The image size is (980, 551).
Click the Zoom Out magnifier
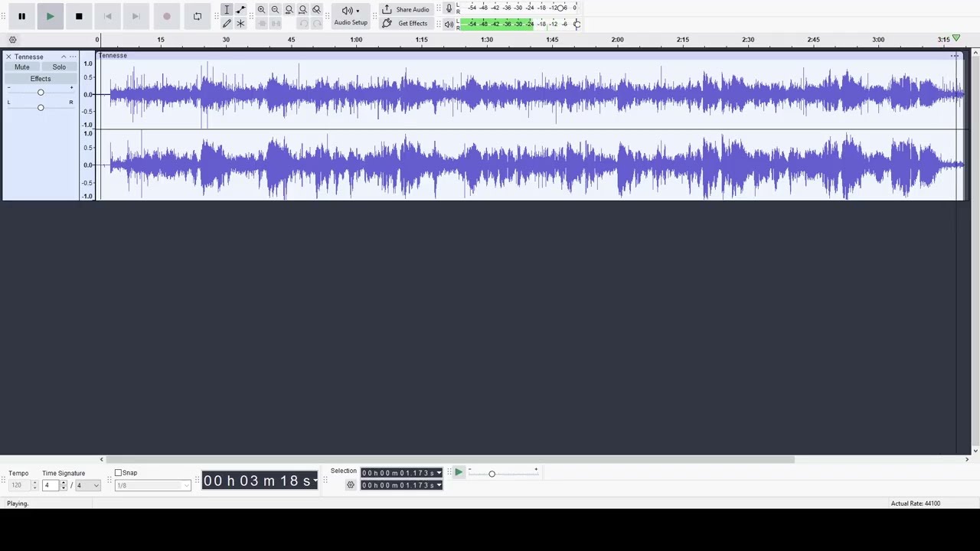[x=275, y=9]
